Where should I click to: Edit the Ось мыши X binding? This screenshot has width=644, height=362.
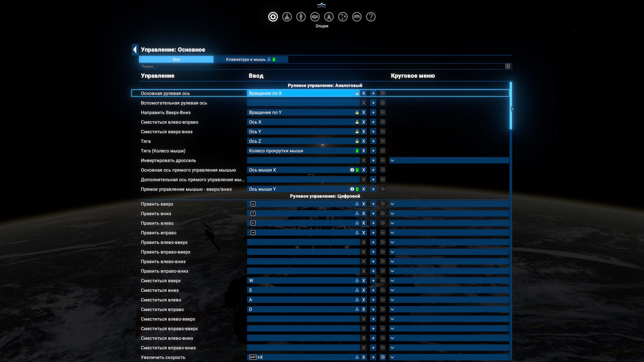(x=303, y=170)
